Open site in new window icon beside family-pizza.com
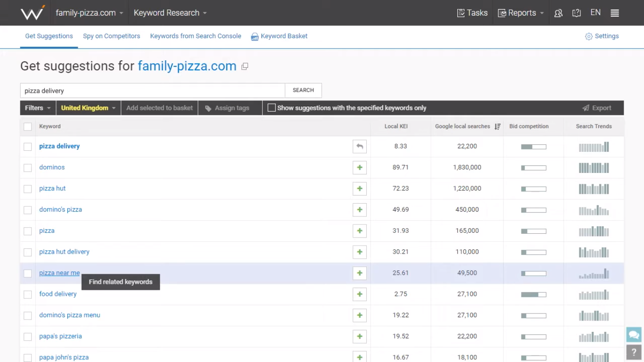644x362 pixels. [x=245, y=66]
